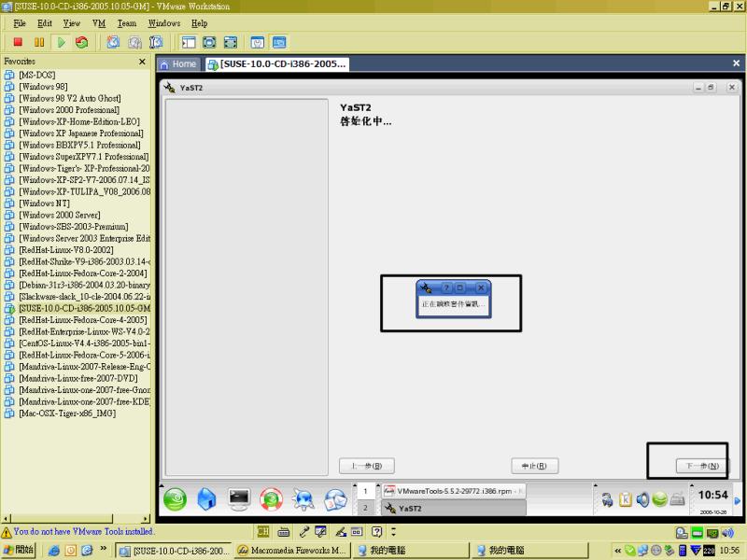Select [RedHat-Linux-Fedora-Core-2-2004] in Favorites
Viewport: 747px width, 560px height.
[83, 273]
